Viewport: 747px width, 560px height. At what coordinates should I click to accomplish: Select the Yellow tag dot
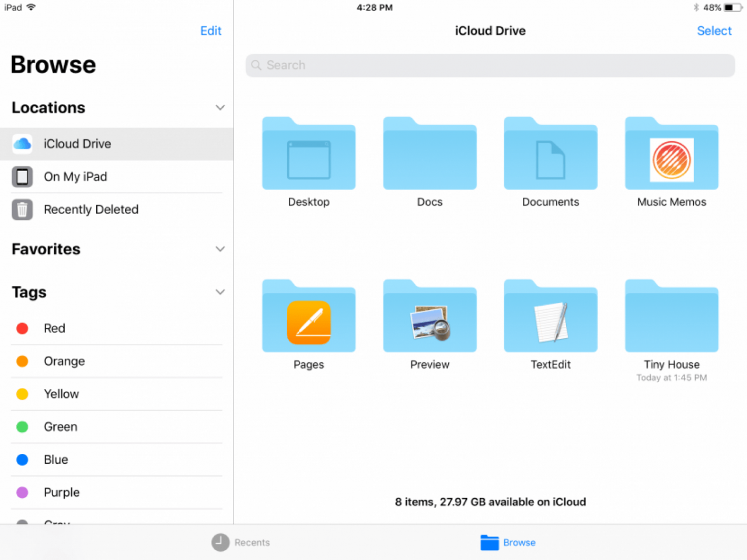pyautogui.click(x=22, y=394)
